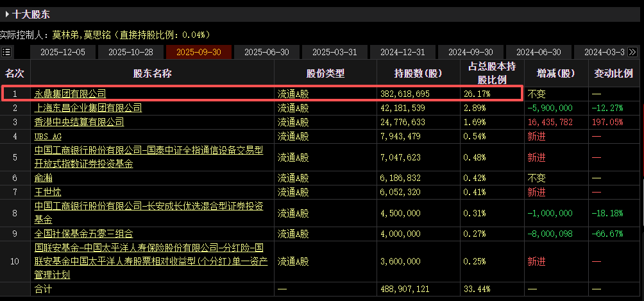The height and width of the screenshot is (301, 644).
Task: Open shareholder link 上海东昌企业集团有限公司
Action: (88, 108)
